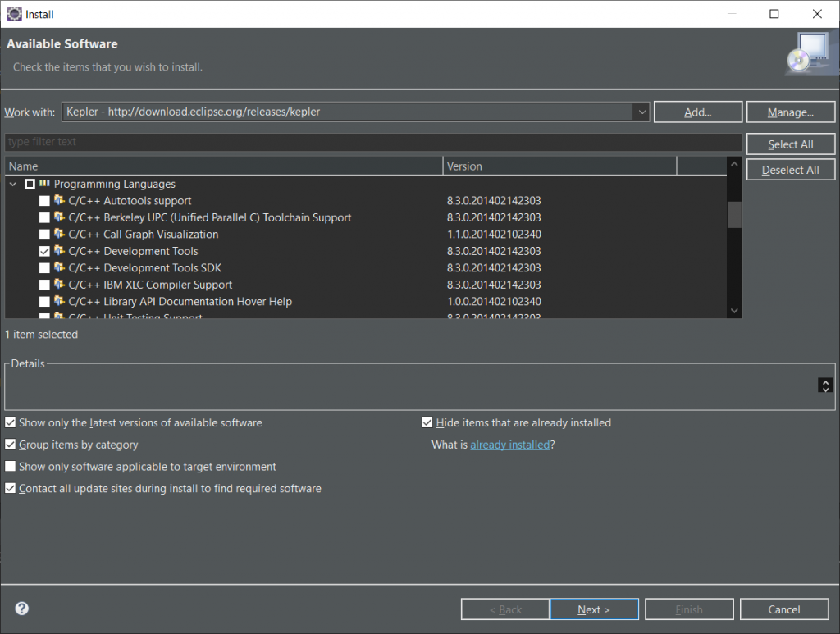840x634 pixels.
Task: Click the install wizard CD banner image
Action: point(811,54)
